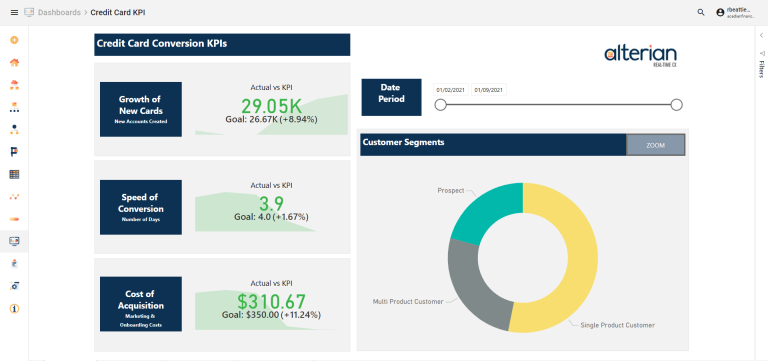Open the Filters side panel label
768x361 pixels.
pyautogui.click(x=762, y=69)
